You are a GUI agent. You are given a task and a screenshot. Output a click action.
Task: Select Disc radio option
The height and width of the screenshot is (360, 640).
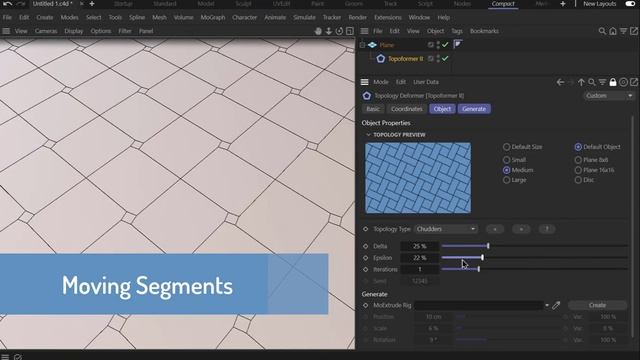point(578,180)
